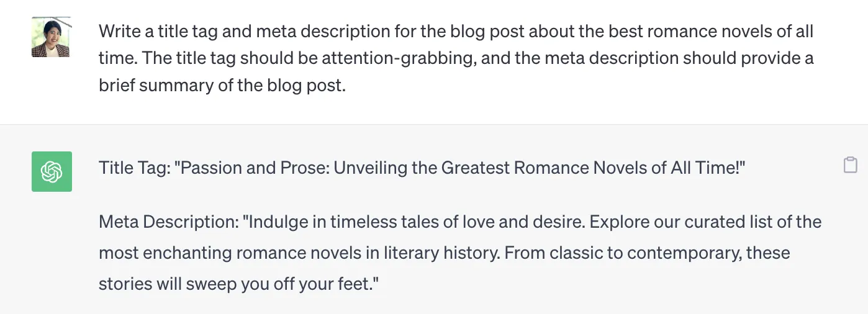Click the user profile photo avatar
This screenshot has width=868, height=314.
(52, 37)
